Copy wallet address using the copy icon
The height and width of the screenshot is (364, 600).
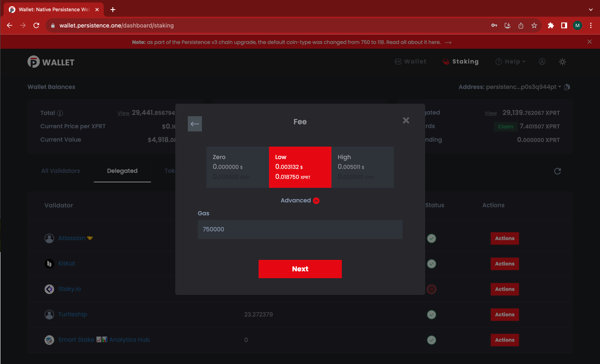pos(567,87)
